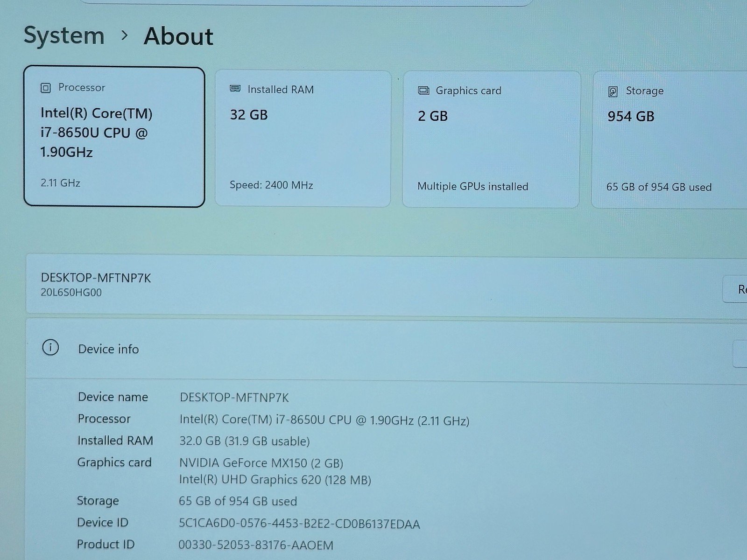Go back to System breadcrumb
Screen dimensions: 747x560
pos(64,35)
